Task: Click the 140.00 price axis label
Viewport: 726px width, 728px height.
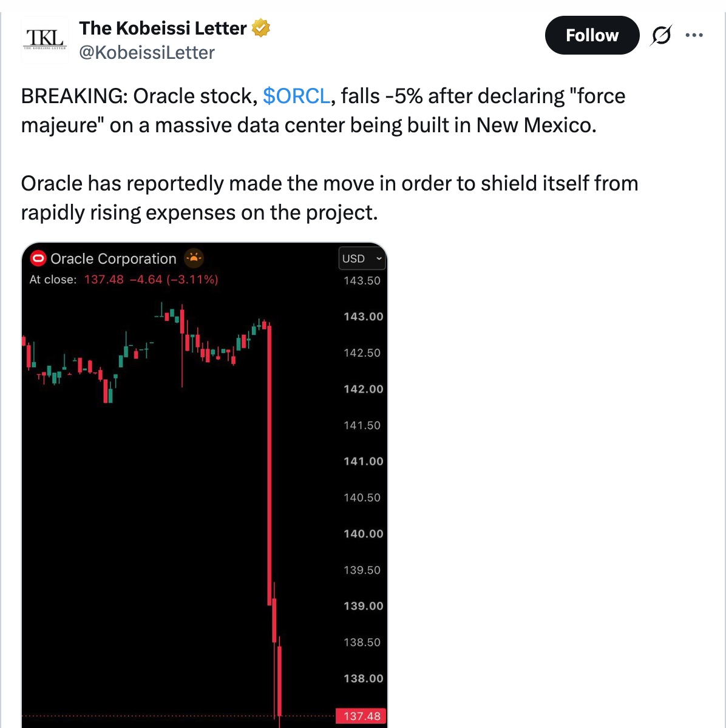Action: (x=364, y=534)
